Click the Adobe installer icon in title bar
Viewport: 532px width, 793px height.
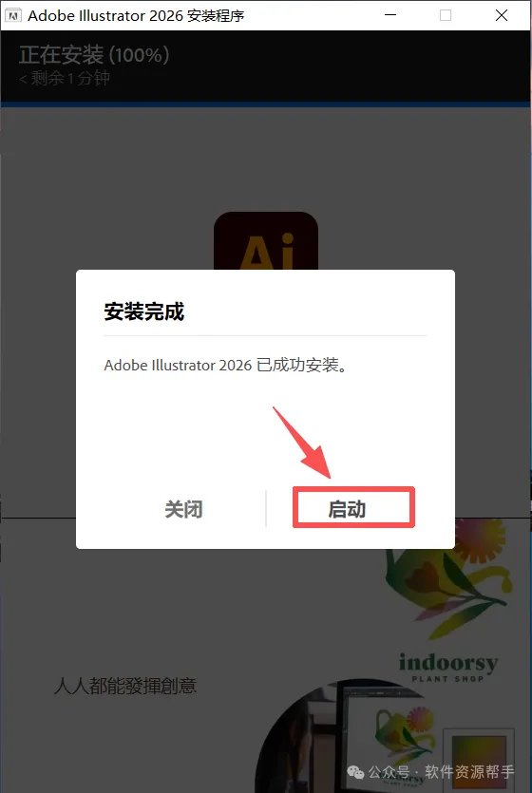(13, 15)
